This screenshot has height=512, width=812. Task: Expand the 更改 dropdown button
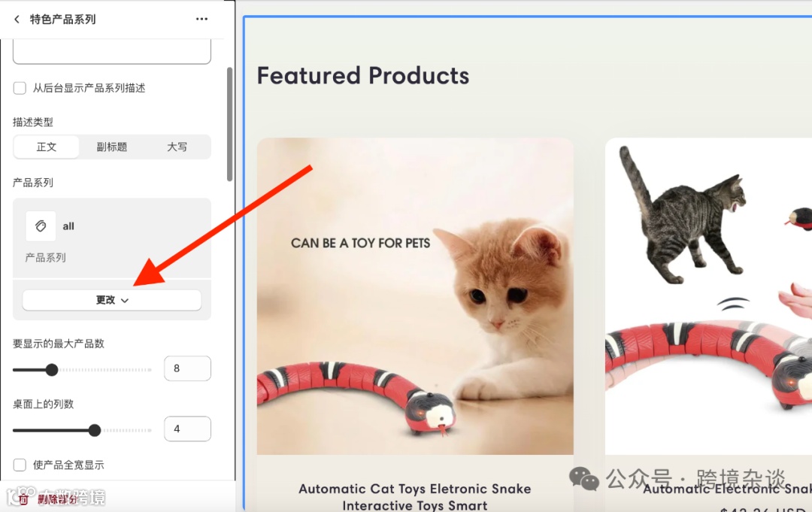pos(112,300)
